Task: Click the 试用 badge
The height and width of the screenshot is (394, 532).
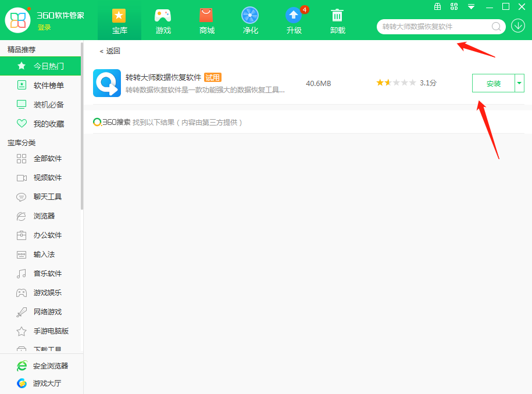Action: (x=213, y=77)
